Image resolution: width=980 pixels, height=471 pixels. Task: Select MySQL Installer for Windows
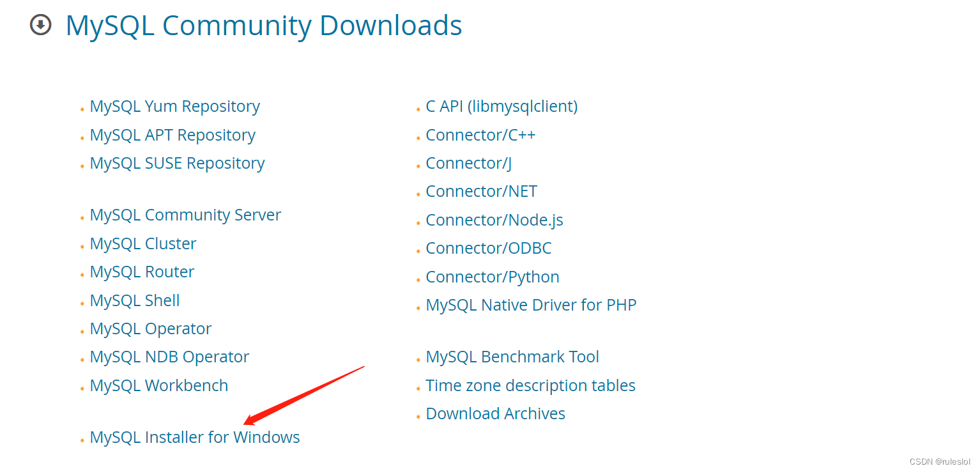[195, 437]
